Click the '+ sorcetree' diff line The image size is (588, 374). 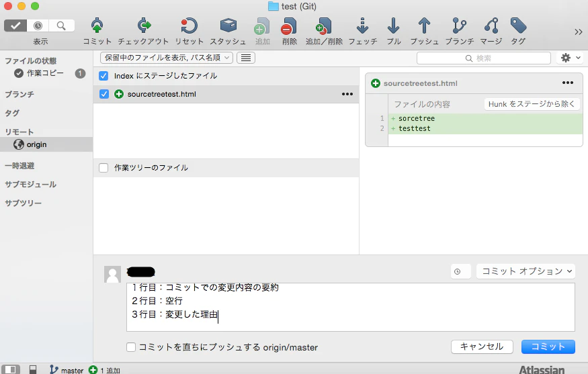[x=485, y=118]
